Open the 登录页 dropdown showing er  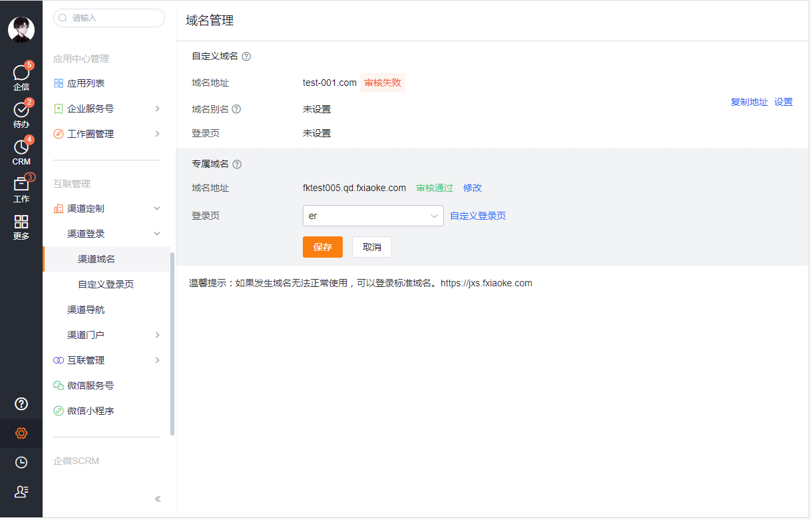pyautogui.click(x=373, y=216)
